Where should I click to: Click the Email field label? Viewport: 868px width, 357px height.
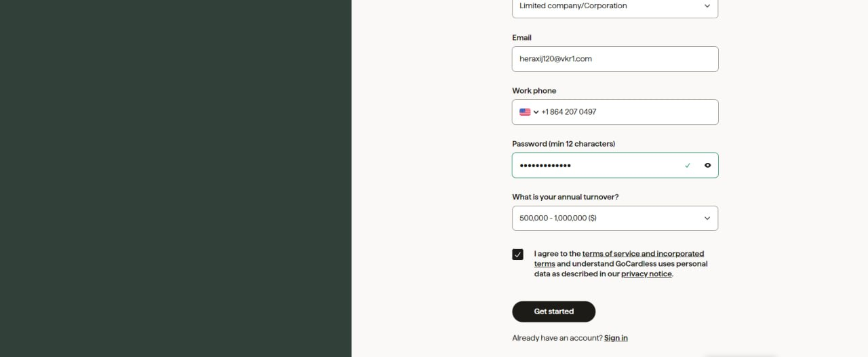click(x=522, y=38)
